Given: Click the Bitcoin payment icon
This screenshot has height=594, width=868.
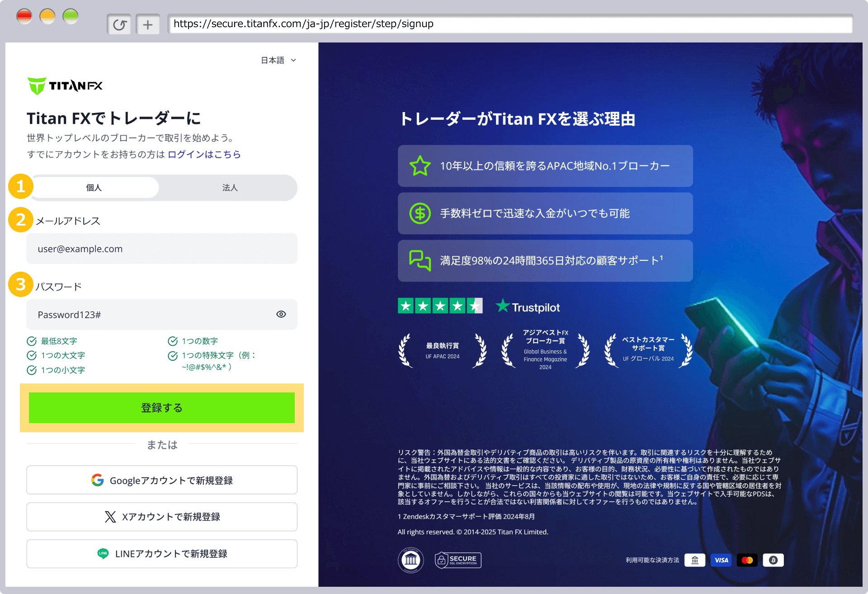Looking at the screenshot, I should 774,560.
